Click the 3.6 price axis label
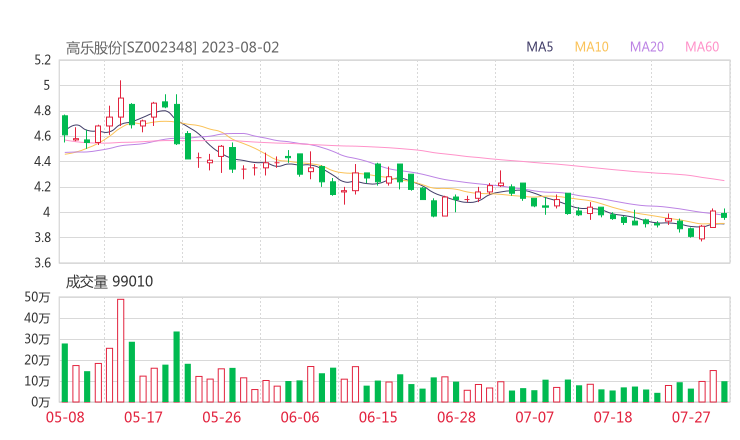Image resolution: width=740 pixels, height=440 pixels. [42, 263]
